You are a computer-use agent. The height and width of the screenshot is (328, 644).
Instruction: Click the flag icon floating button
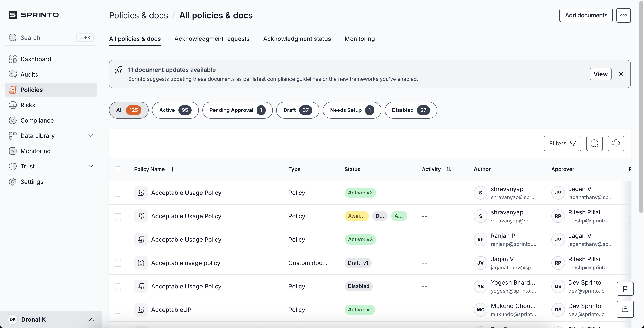625,289
